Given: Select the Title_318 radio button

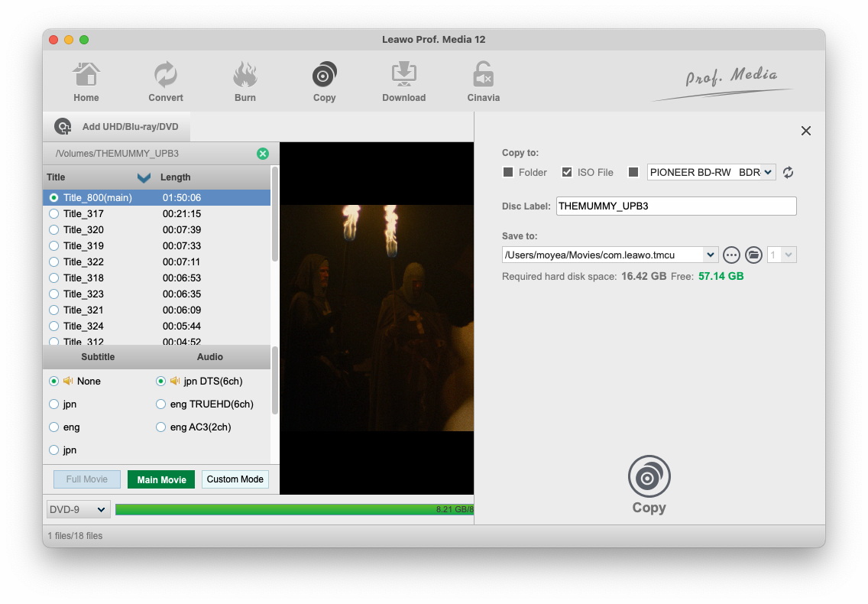Looking at the screenshot, I should (x=53, y=278).
